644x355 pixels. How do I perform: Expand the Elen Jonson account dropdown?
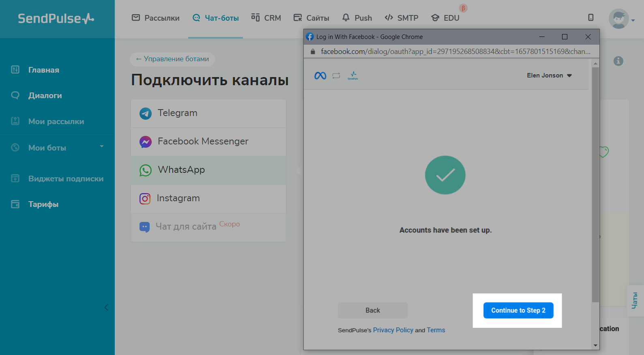coord(549,75)
